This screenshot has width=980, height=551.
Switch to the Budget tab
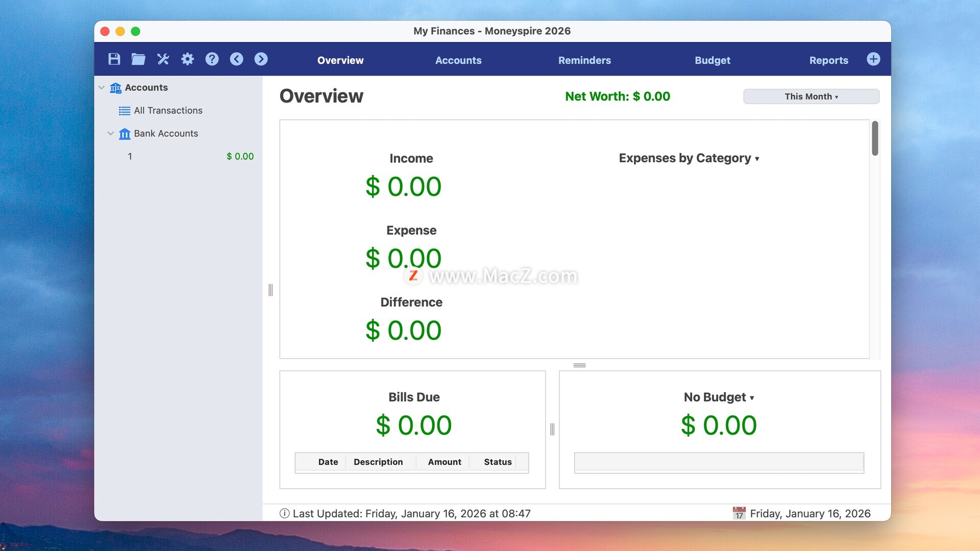[712, 60]
